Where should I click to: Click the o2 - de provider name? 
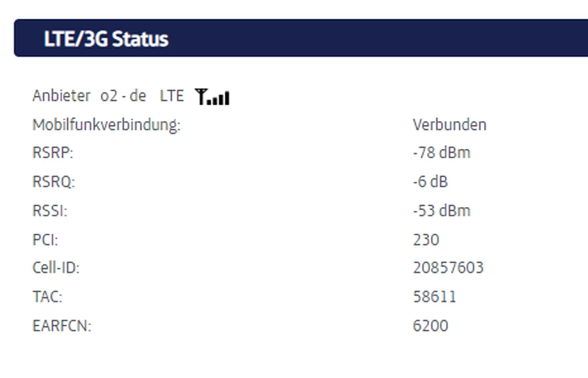(x=123, y=96)
